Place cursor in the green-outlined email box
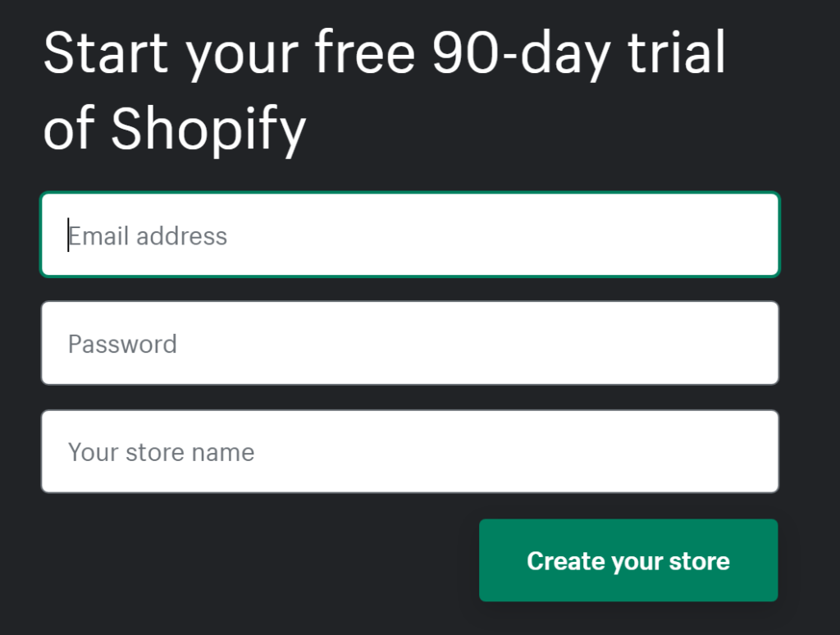840x635 pixels. click(x=410, y=235)
